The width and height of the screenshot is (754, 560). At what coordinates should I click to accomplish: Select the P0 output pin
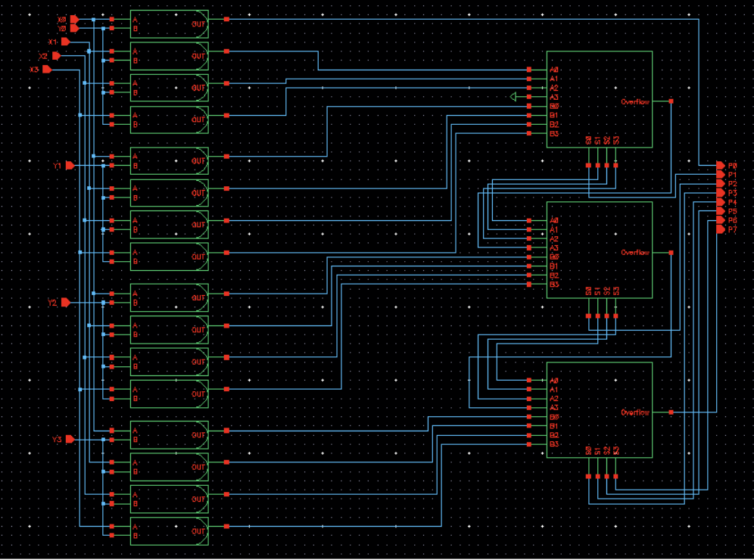(x=720, y=165)
